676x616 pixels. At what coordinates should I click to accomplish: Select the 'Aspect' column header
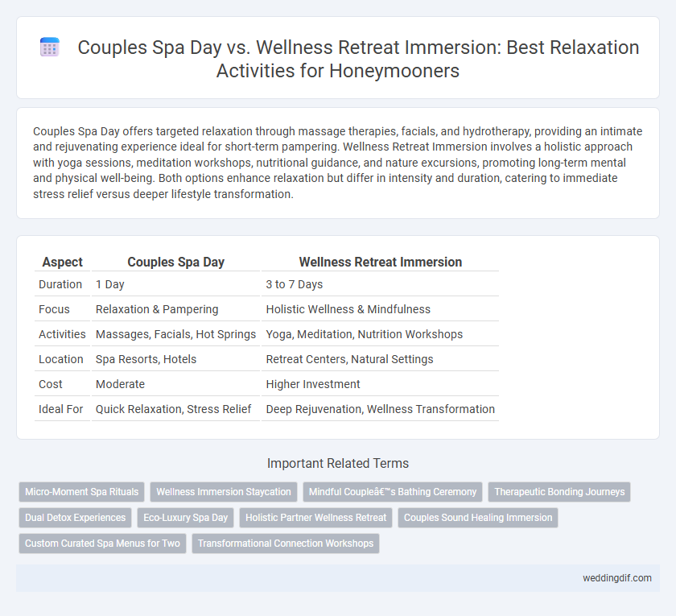tap(63, 262)
